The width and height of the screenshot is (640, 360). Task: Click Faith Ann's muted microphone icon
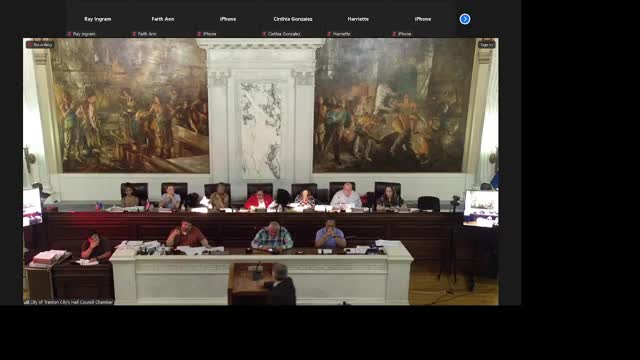[x=134, y=34]
